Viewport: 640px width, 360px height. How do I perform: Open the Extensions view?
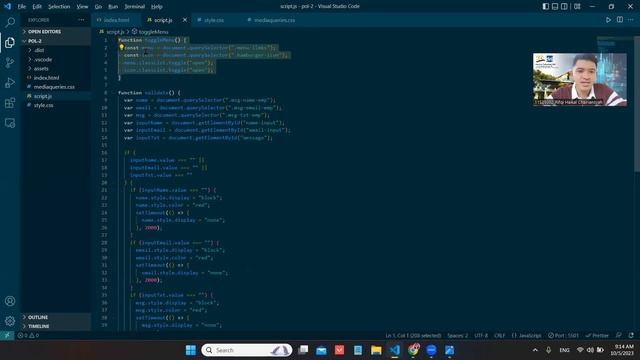pos(10,102)
